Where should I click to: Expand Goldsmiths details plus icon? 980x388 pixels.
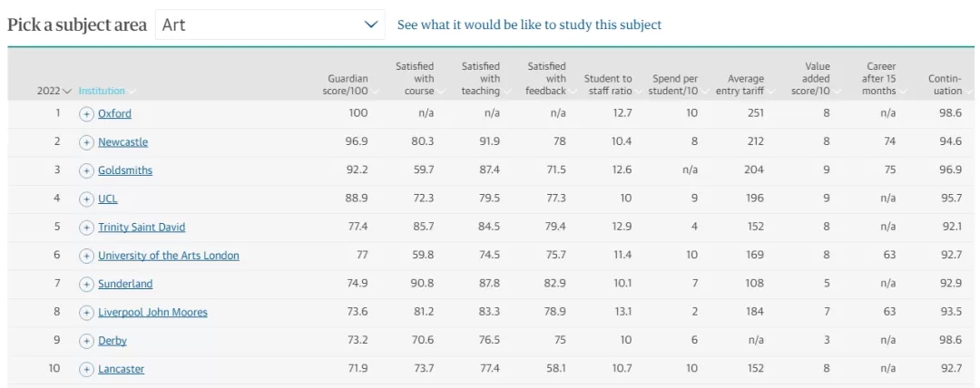pyautogui.click(x=86, y=170)
